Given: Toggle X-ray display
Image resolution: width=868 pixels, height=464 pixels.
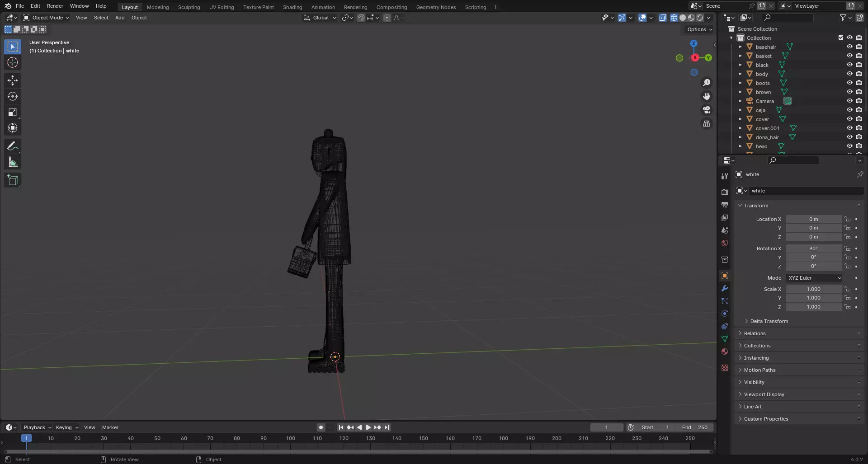Looking at the screenshot, I should 663,18.
